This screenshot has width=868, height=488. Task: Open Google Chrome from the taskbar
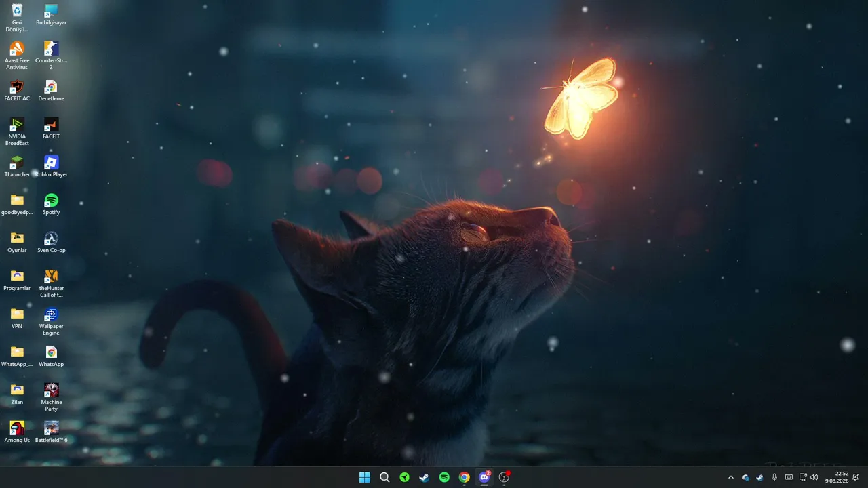pos(464,477)
